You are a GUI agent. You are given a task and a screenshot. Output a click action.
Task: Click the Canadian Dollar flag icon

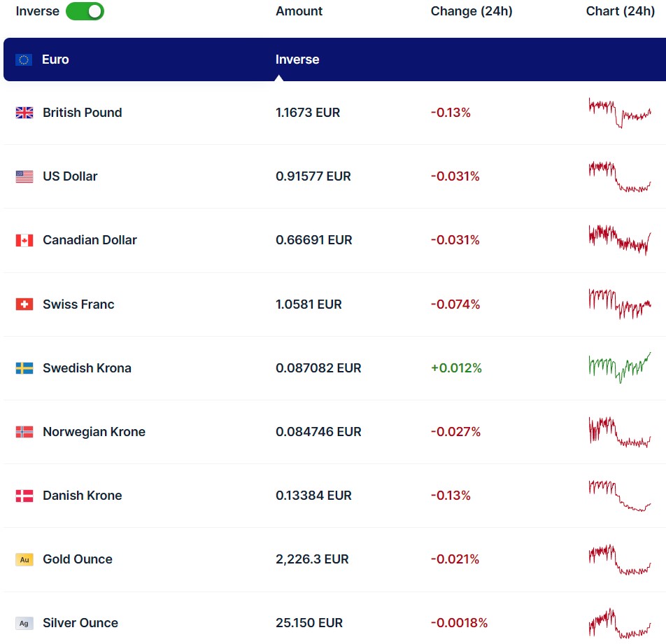click(24, 240)
